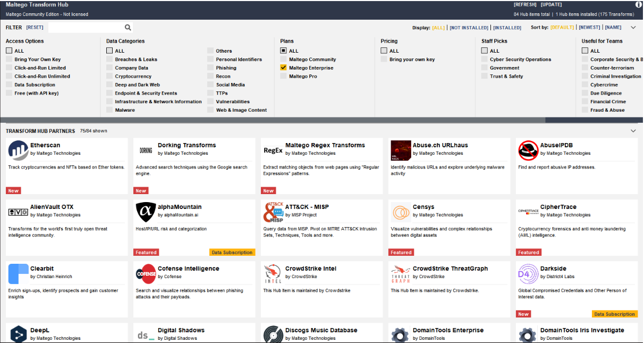Open the Censys hub item title
The image size is (644, 343).
click(423, 207)
